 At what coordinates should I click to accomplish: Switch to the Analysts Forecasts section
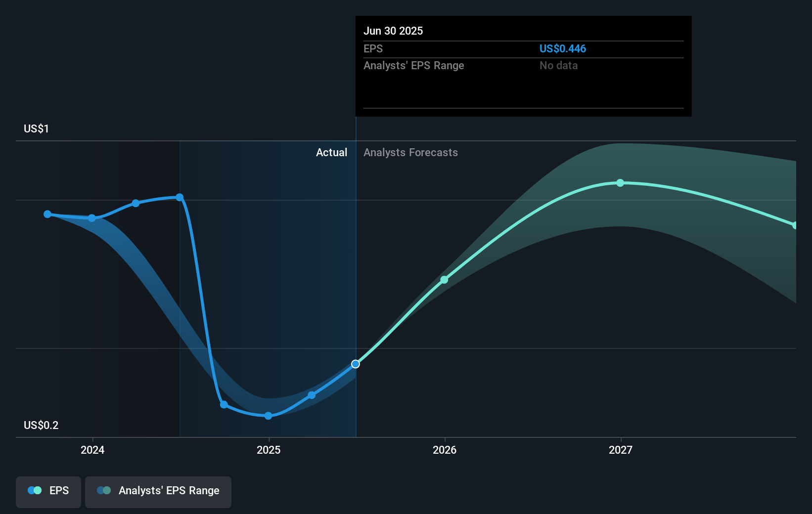[410, 152]
